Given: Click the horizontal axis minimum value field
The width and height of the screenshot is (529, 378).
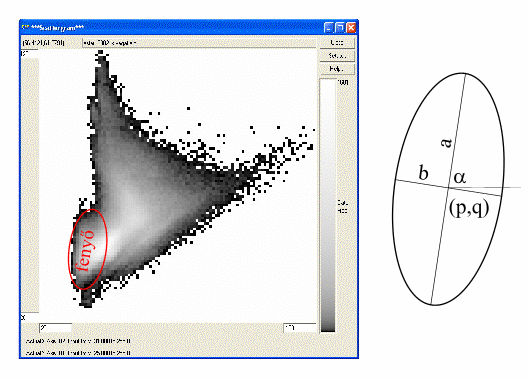Looking at the screenshot, I should 56,328.
